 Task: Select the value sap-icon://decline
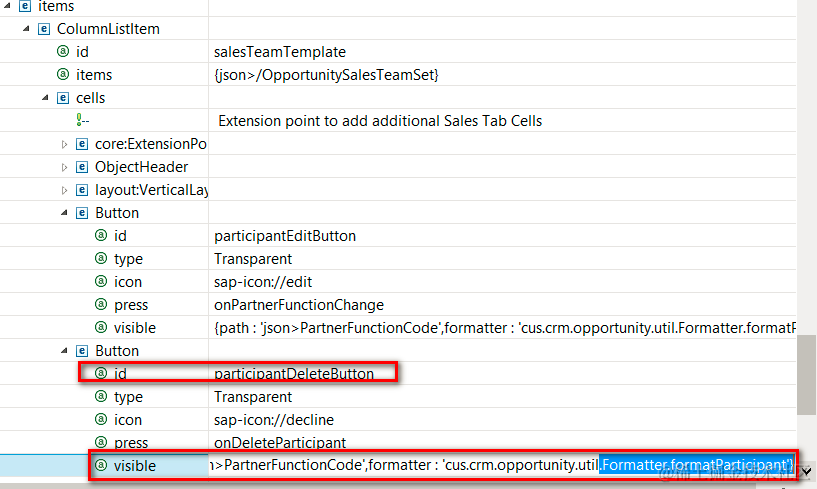click(x=274, y=420)
